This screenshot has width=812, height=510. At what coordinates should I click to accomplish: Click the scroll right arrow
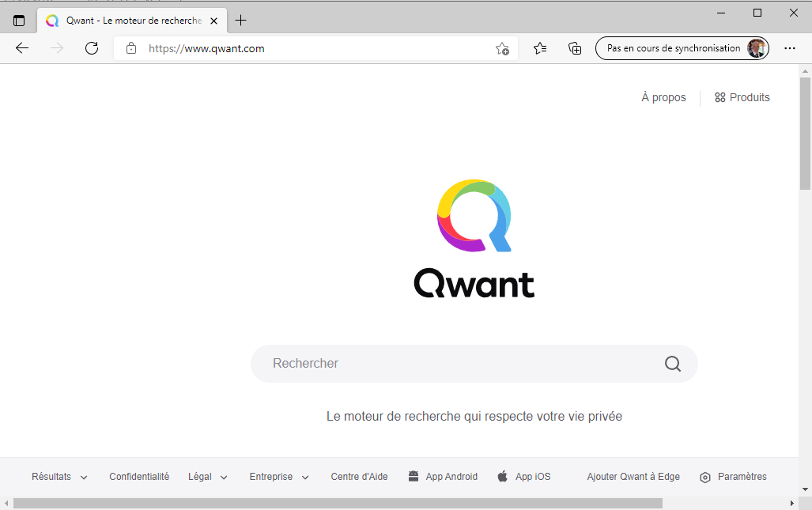[791, 503]
